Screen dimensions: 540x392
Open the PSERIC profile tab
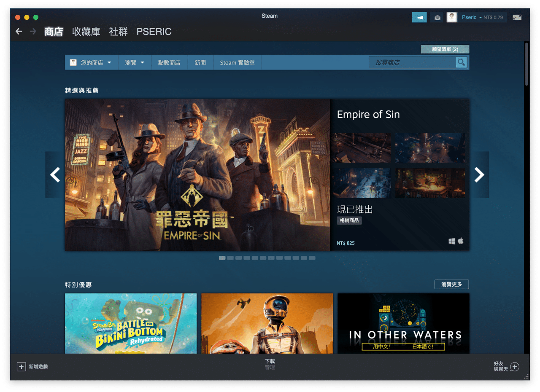(154, 32)
